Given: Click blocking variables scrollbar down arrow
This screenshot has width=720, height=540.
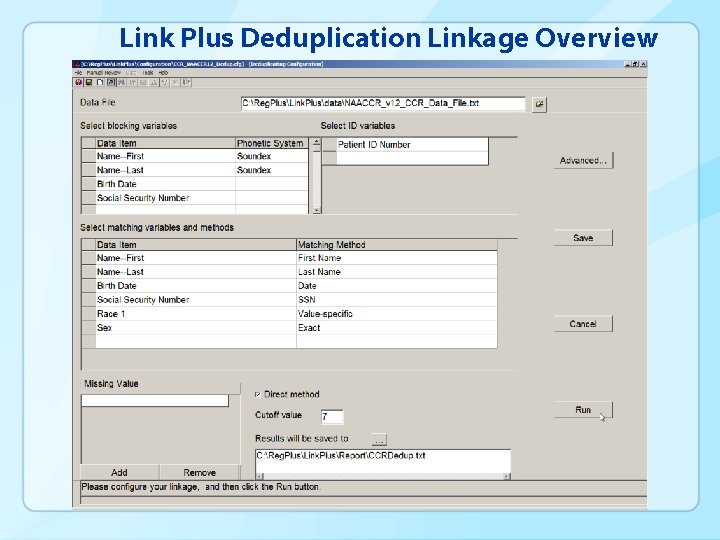Looking at the screenshot, I should 316,210.
